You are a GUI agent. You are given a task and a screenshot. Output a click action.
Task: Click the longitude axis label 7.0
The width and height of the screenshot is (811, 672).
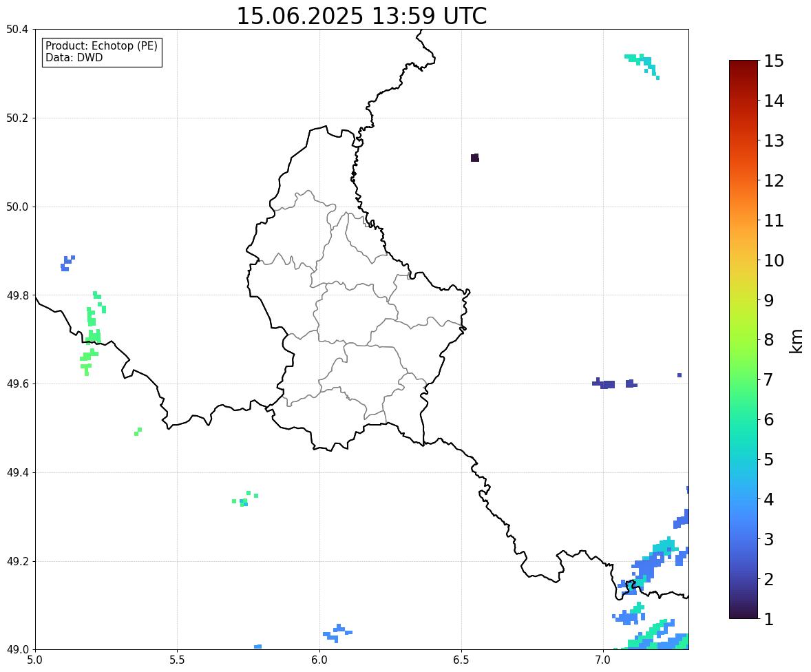tap(603, 660)
